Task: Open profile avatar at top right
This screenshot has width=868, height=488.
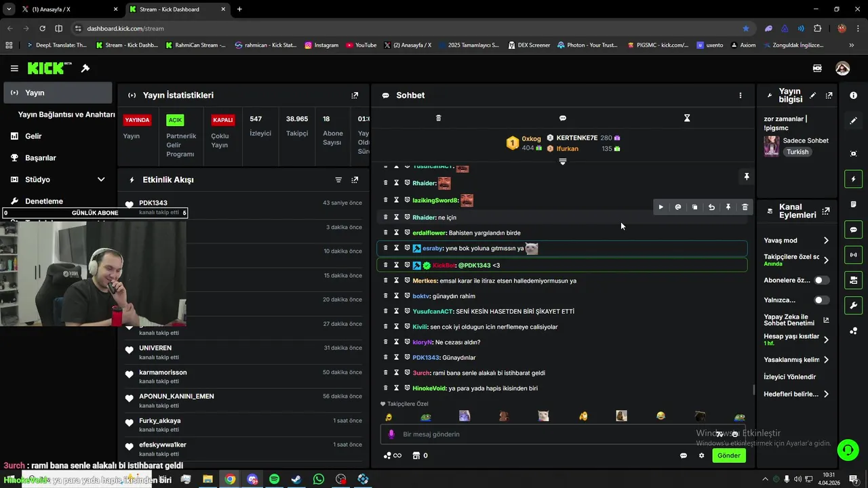Action: pos(843,68)
